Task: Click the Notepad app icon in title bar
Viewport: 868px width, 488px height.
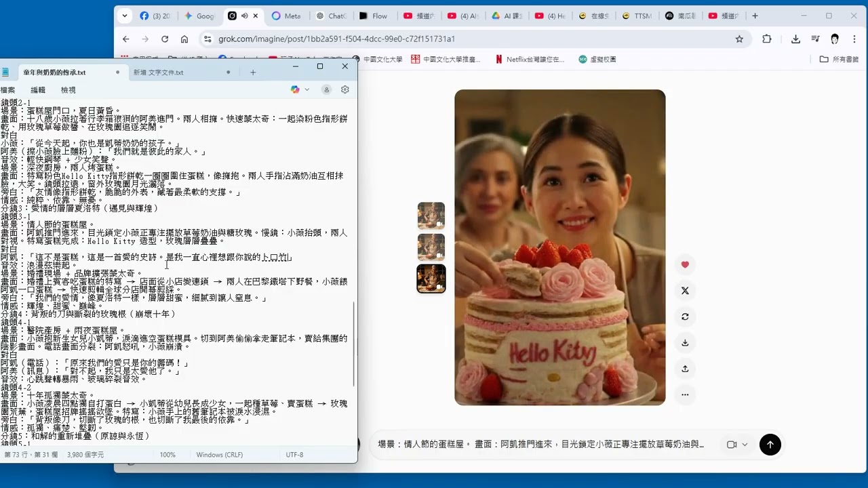Action: 5,72
